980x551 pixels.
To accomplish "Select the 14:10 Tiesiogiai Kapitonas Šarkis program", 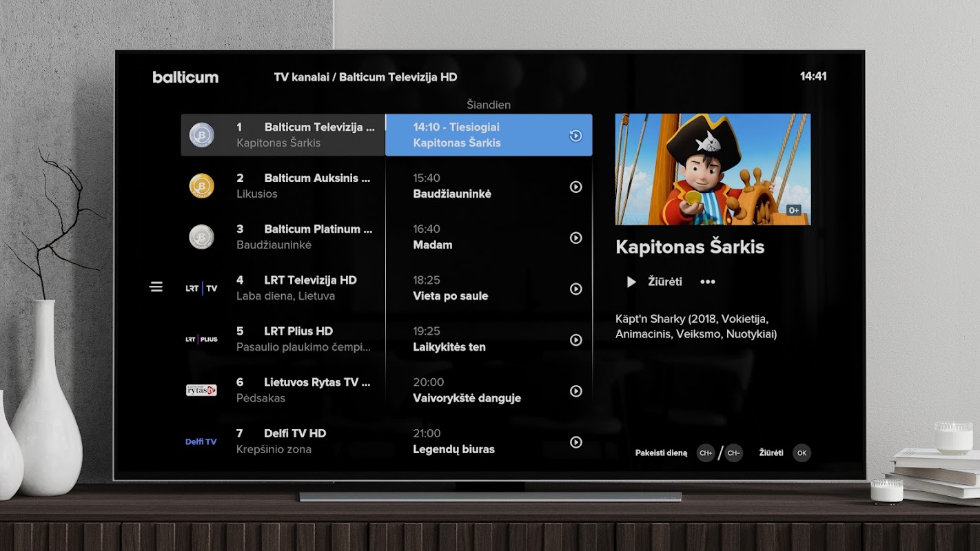I will pos(489,135).
